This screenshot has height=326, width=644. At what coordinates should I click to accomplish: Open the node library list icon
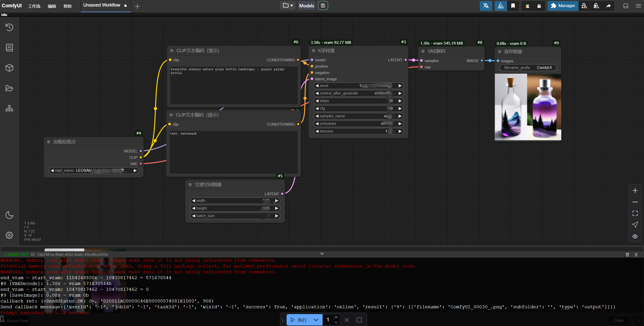(x=9, y=48)
